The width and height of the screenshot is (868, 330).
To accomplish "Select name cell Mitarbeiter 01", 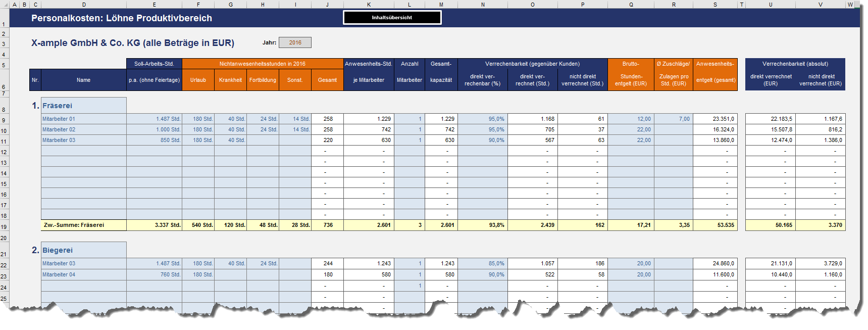I will click(x=83, y=119).
